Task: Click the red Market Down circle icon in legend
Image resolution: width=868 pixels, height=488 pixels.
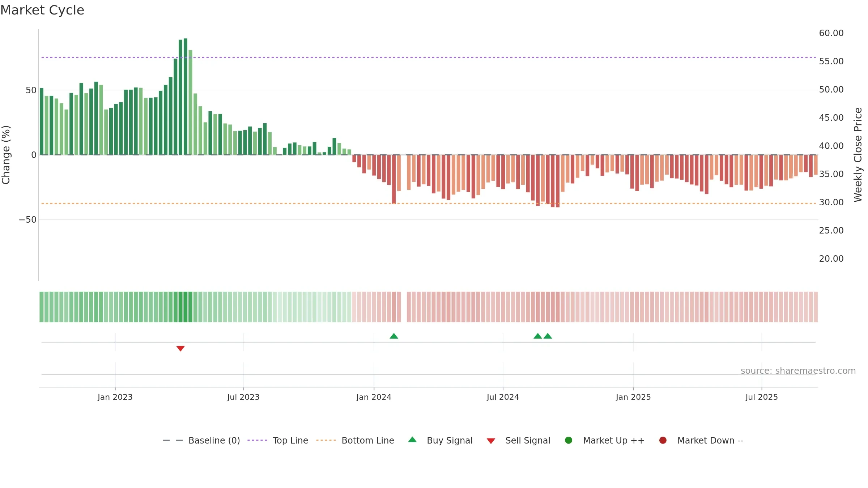Action: click(x=663, y=440)
